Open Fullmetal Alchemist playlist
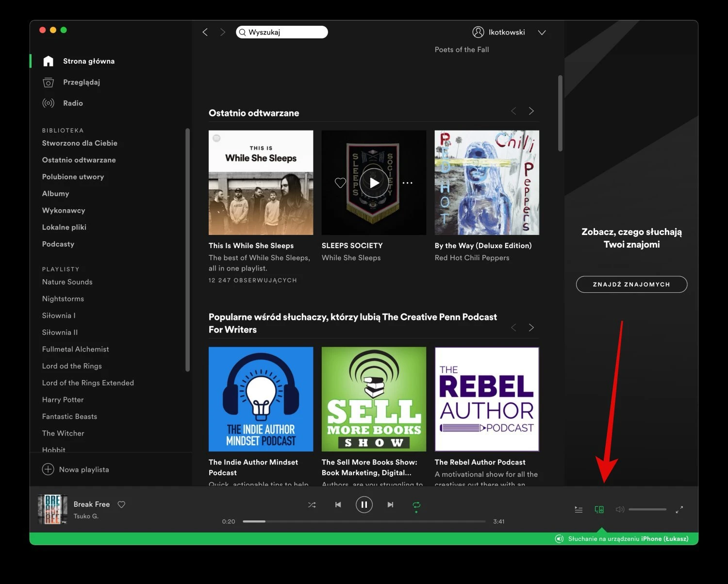Viewport: 728px width, 584px height. 75,350
